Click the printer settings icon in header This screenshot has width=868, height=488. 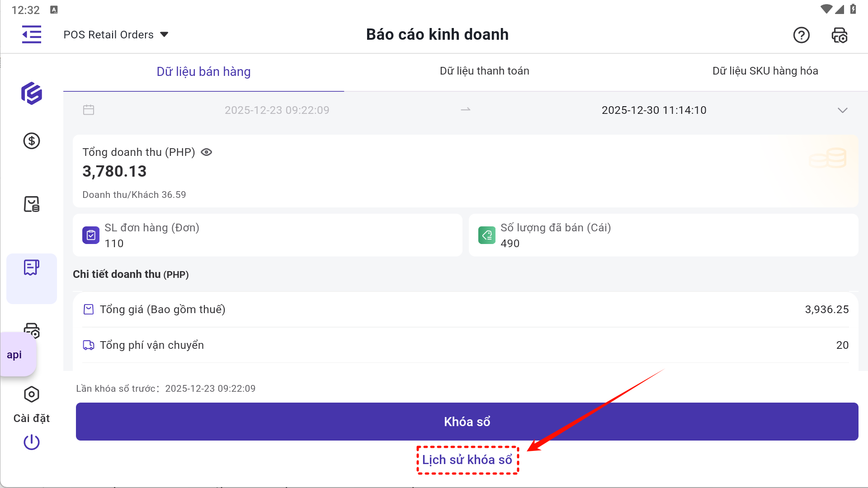(x=840, y=35)
